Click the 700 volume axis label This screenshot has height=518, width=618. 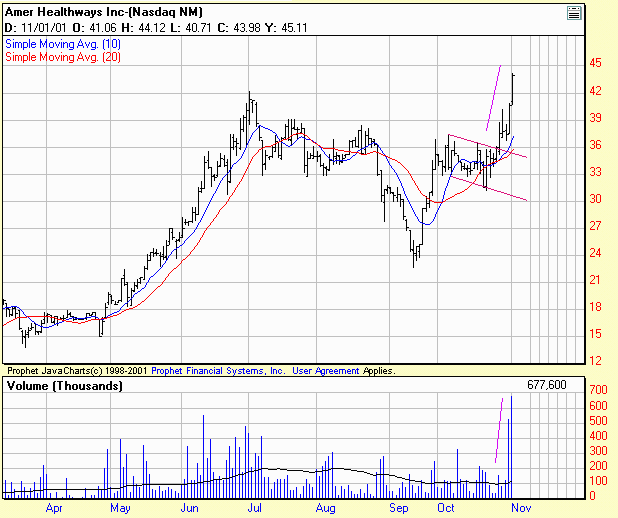598,390
